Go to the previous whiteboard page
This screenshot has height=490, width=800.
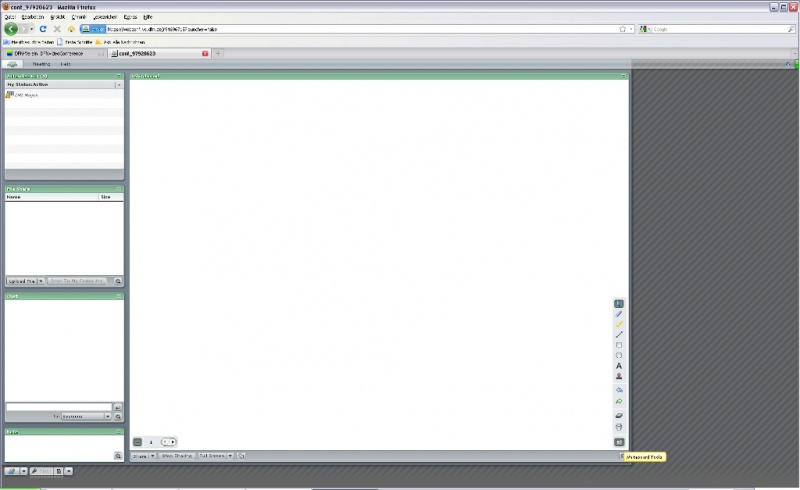[x=165, y=442]
